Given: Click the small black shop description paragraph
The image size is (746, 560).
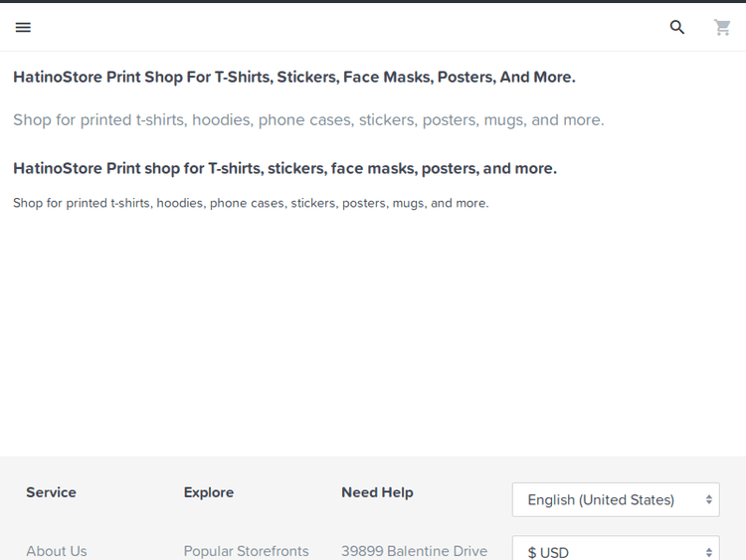Looking at the screenshot, I should coord(251,203).
